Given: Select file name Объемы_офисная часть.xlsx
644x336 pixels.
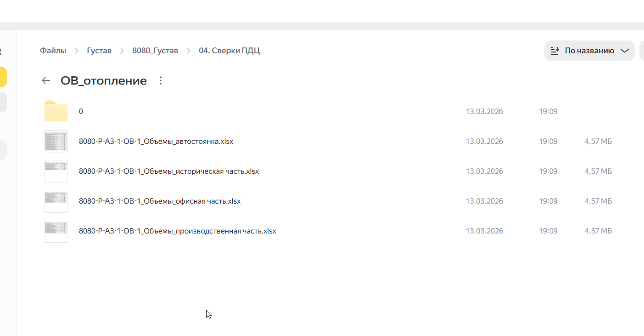Looking at the screenshot, I should click(x=160, y=201).
